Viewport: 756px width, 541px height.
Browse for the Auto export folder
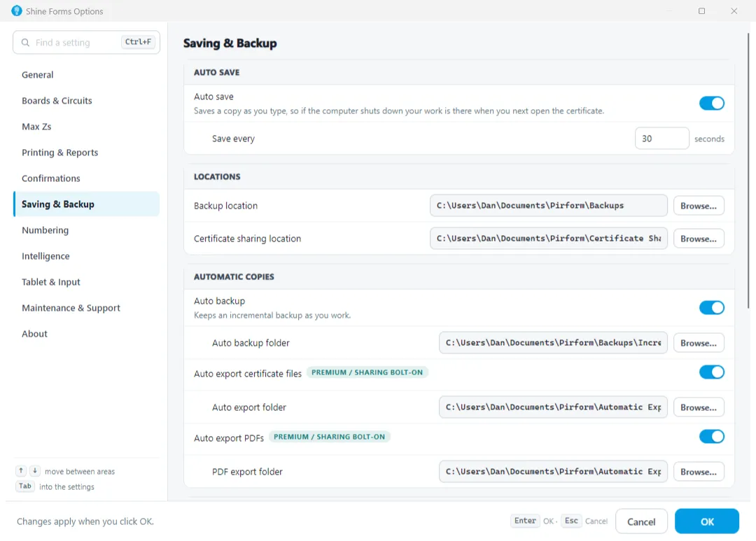point(699,407)
